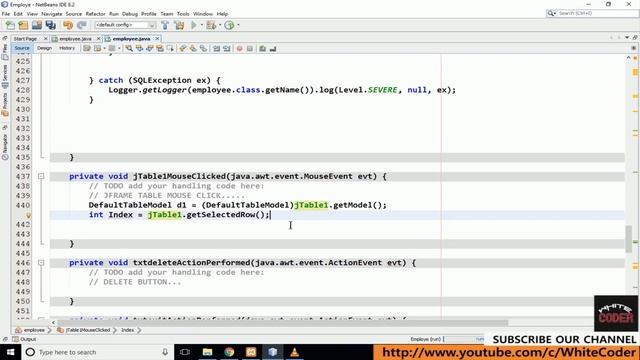Switch to the Start Page tab
This screenshot has height=360, width=640.
25,39
